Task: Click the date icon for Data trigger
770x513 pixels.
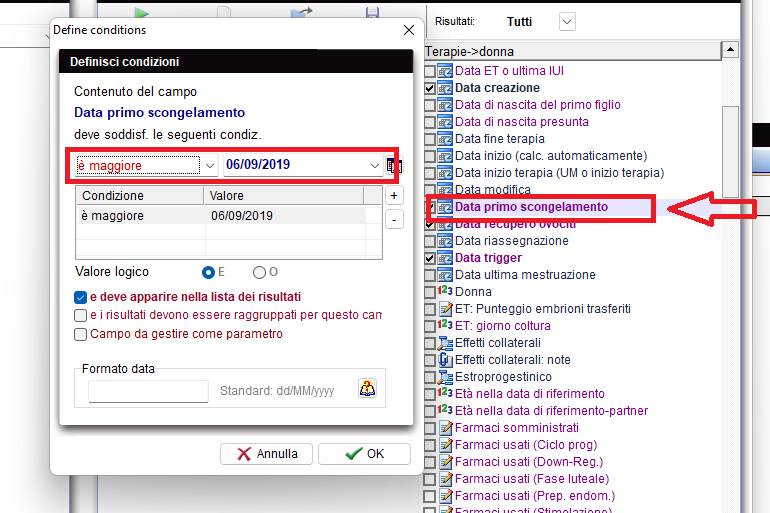Action: pos(445,258)
